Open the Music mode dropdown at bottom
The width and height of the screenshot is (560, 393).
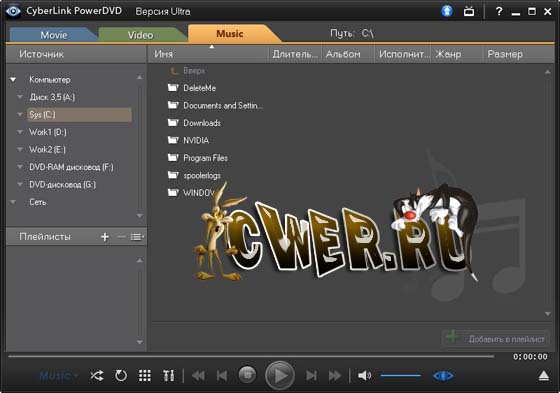coord(59,375)
